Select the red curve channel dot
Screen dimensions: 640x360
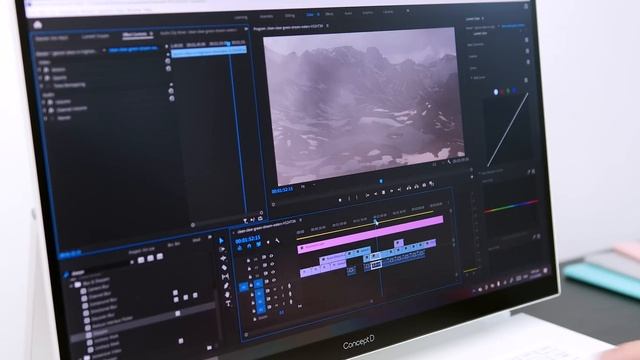coord(502,92)
